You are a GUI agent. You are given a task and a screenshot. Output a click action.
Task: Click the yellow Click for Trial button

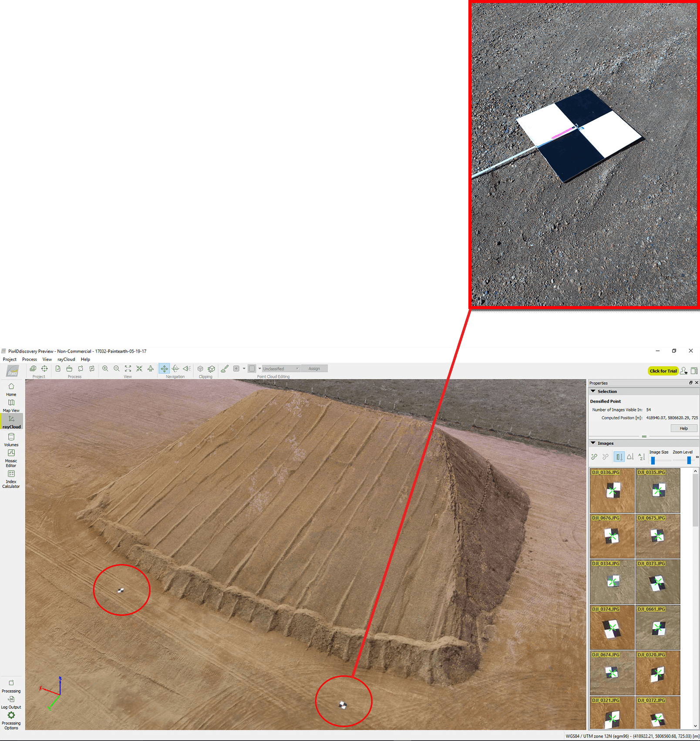click(x=663, y=371)
